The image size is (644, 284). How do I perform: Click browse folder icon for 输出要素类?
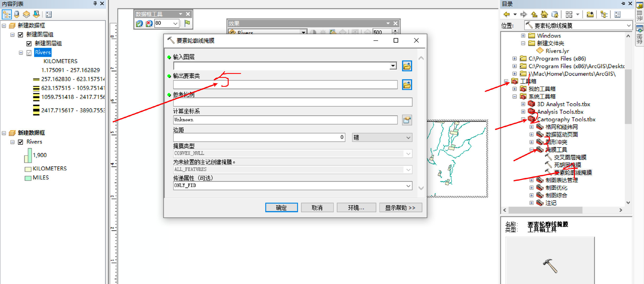[407, 85]
